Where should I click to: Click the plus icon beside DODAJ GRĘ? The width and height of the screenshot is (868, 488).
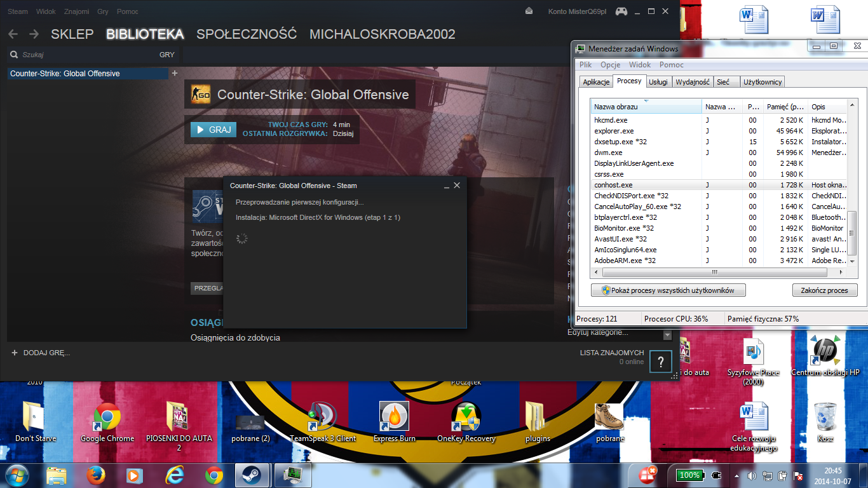coord(14,352)
